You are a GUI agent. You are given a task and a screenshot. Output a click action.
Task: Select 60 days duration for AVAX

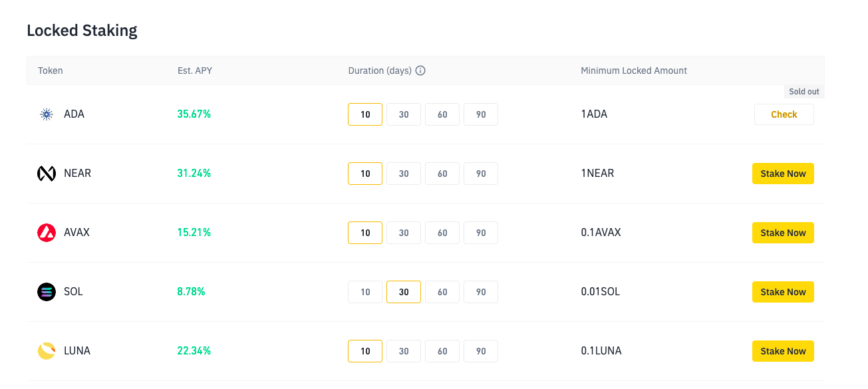[442, 233]
